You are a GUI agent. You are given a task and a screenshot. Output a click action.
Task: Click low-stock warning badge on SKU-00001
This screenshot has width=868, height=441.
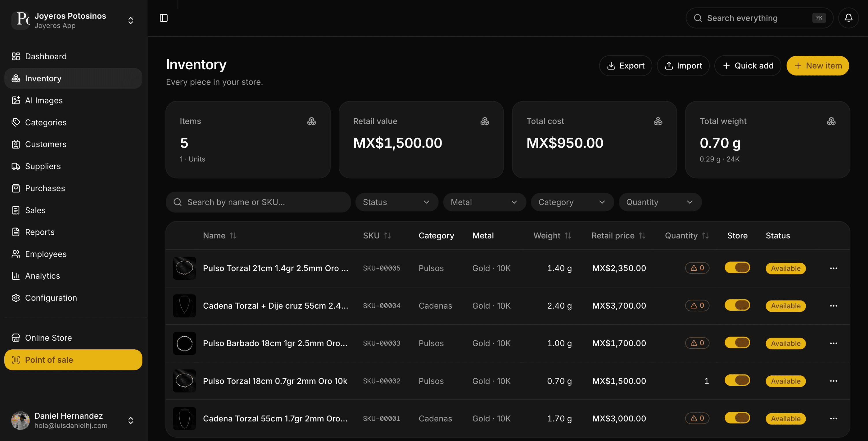697,418
